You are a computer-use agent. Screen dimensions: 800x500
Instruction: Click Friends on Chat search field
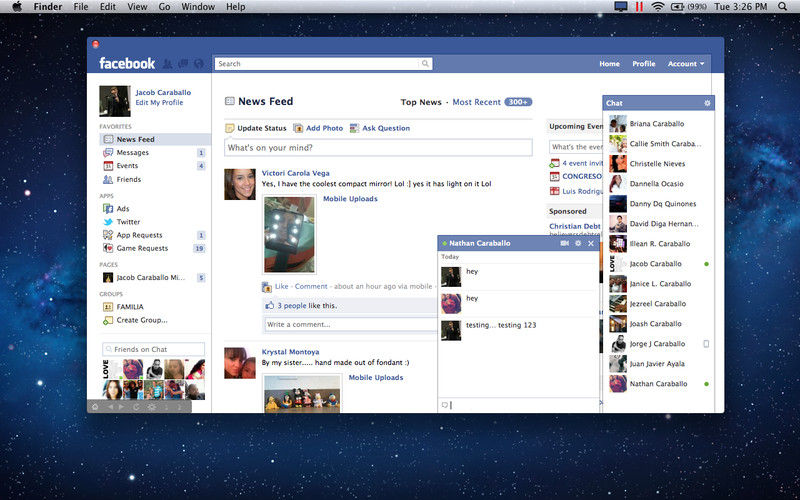[154, 349]
